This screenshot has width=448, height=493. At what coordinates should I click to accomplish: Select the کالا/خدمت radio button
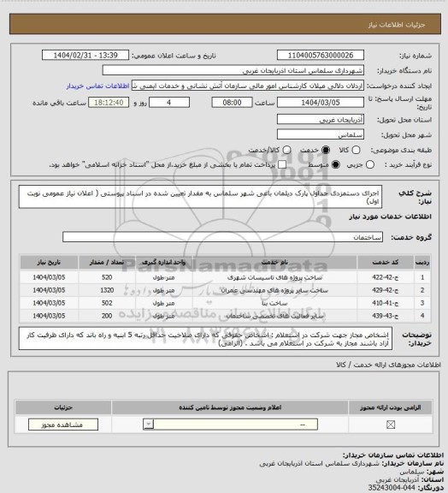pyautogui.click(x=286, y=150)
